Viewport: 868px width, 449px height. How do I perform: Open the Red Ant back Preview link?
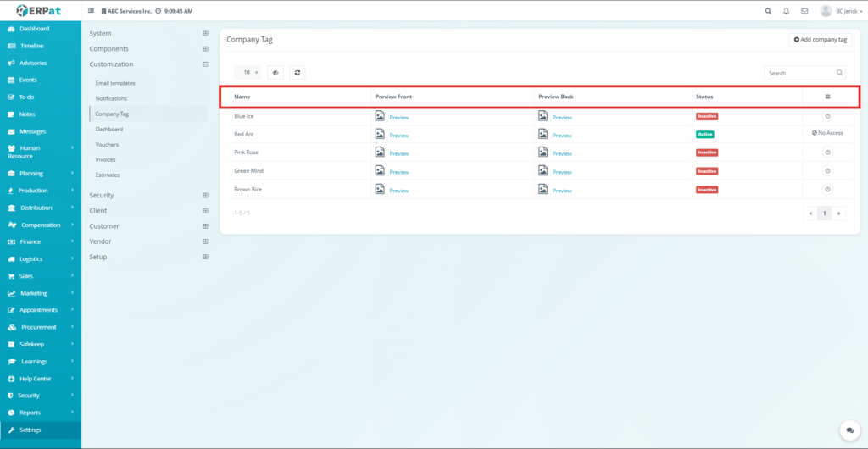click(562, 136)
